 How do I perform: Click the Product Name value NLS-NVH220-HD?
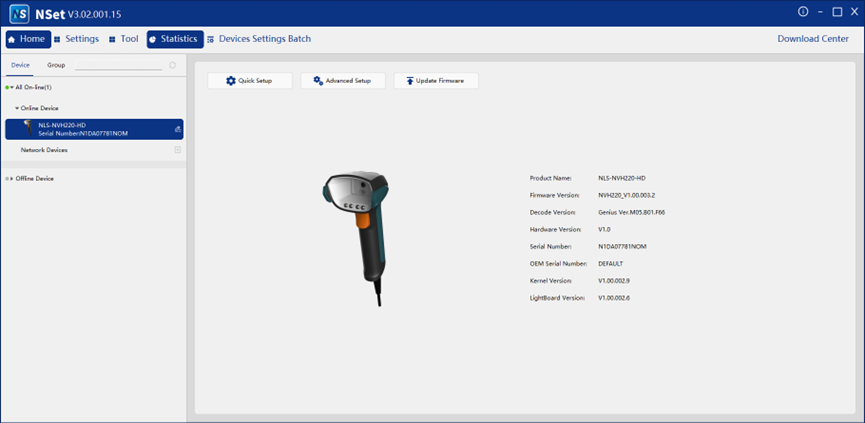tap(622, 178)
